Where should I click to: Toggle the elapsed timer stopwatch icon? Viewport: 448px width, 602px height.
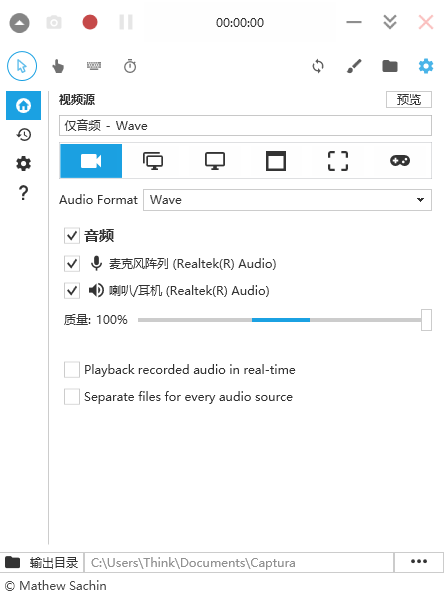pyautogui.click(x=130, y=66)
